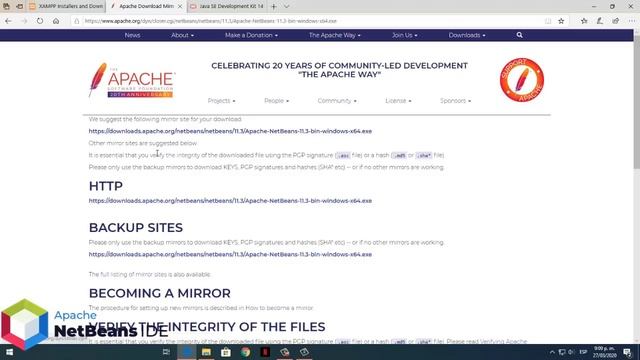Open the taskbar clock and date

pos(605,352)
